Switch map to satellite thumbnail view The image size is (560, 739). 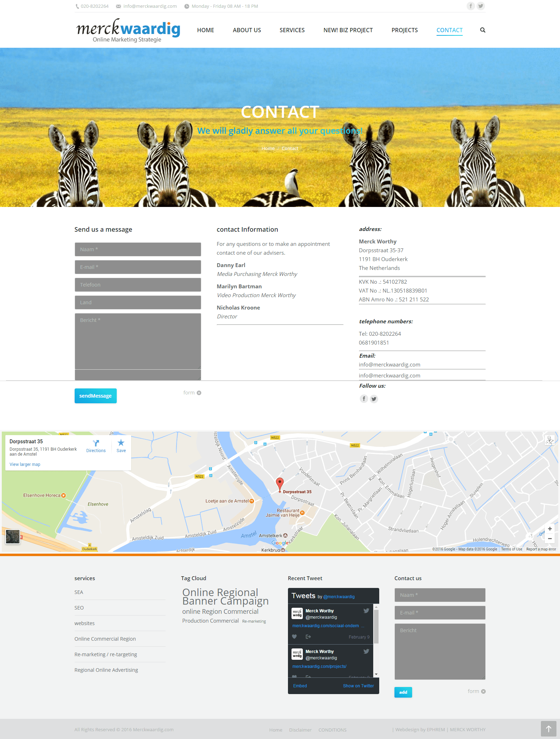click(13, 537)
